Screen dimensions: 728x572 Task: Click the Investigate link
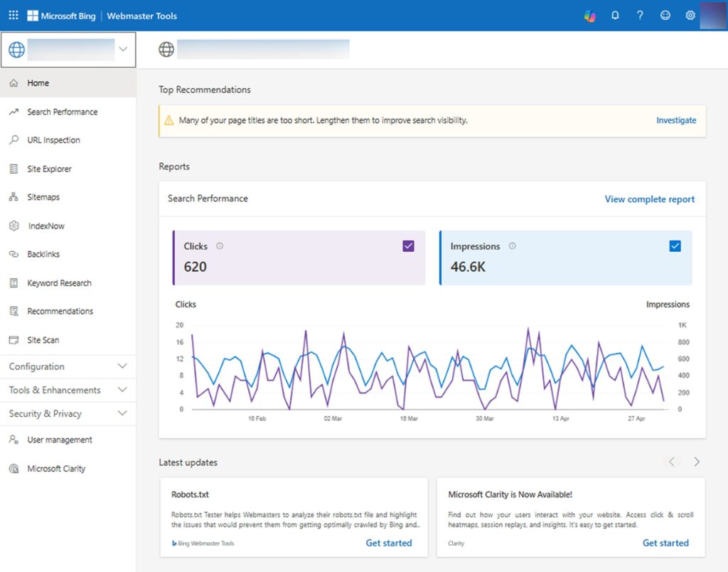[676, 120]
